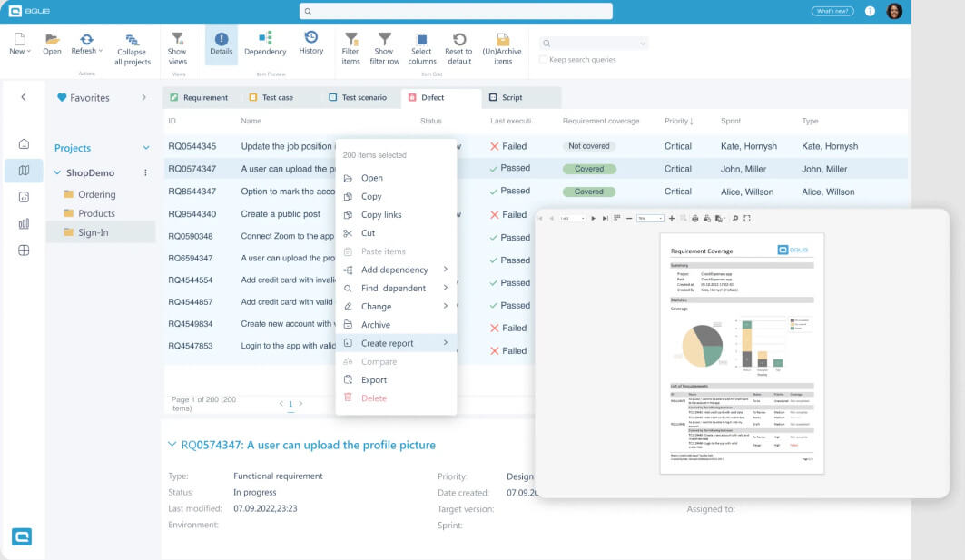View the item History
965x560 pixels.
310,45
